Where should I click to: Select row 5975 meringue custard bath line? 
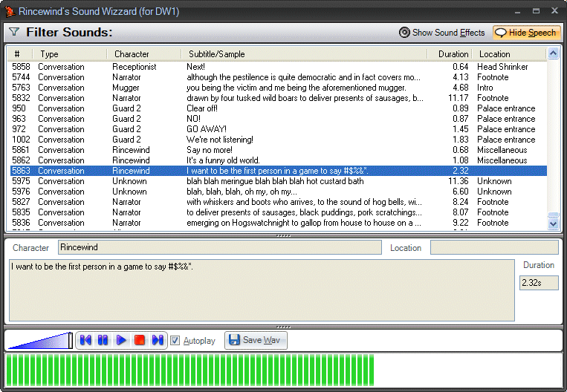pyautogui.click(x=279, y=181)
